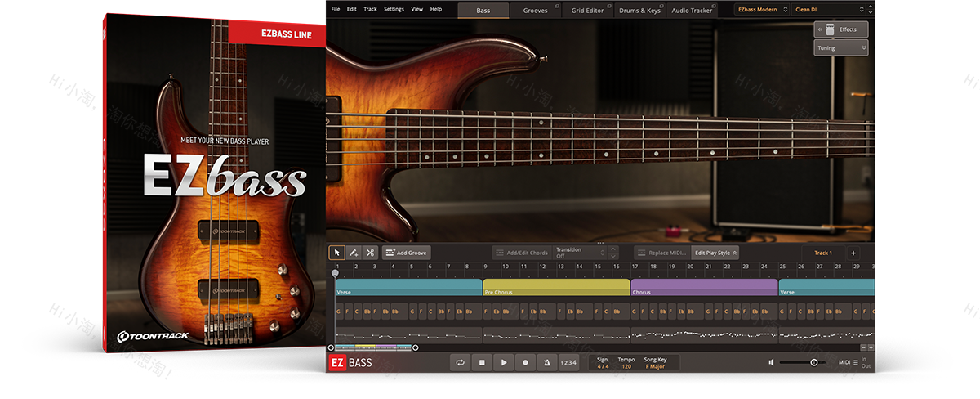Image resolution: width=980 pixels, height=399 pixels.
Task: Open the View menu
Action: 417,9
